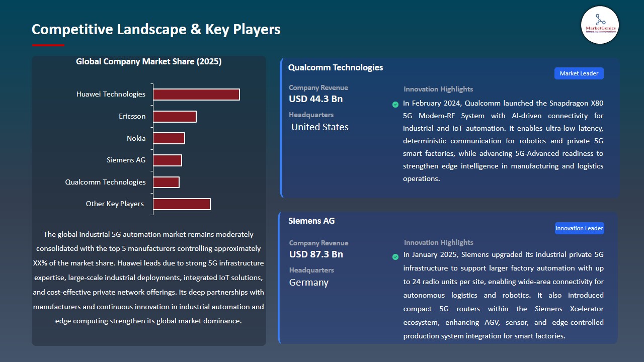Click the Qualcomm Technologies axis label

point(106,182)
